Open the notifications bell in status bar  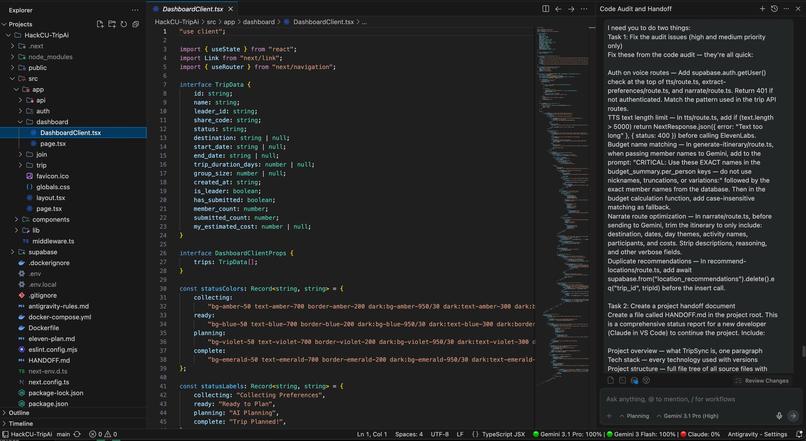pyautogui.click(x=799, y=434)
